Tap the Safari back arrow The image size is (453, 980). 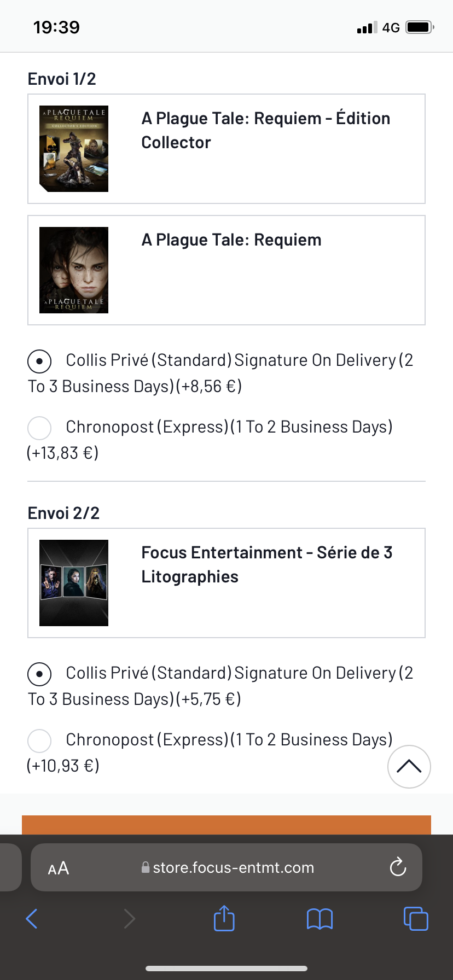32,919
